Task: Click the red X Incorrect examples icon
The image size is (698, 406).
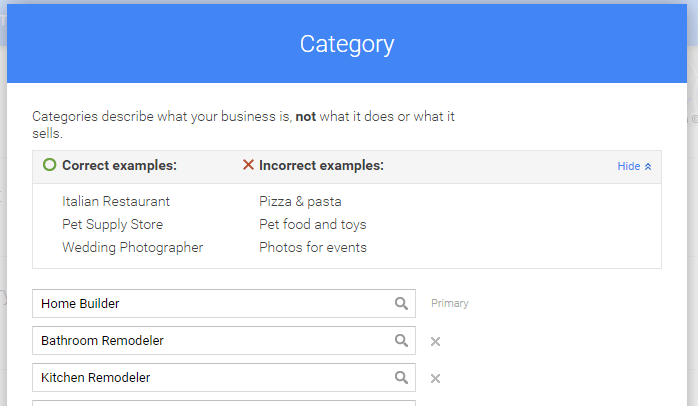Action: 248,165
